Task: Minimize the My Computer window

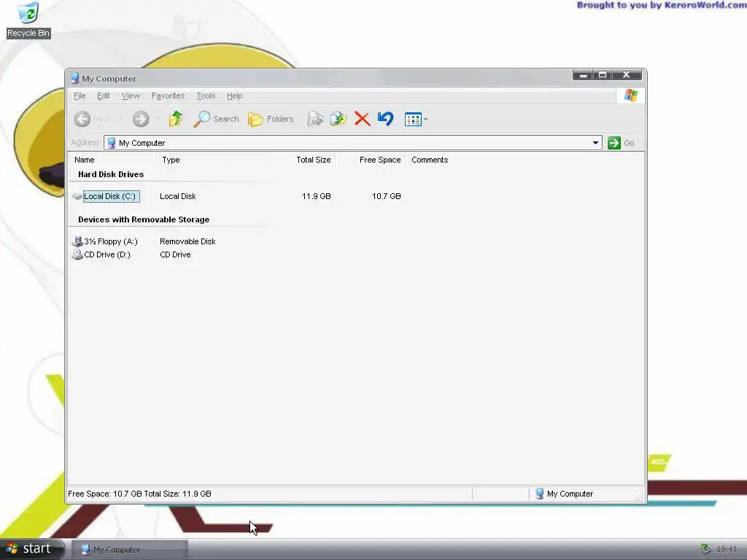Action: [x=583, y=75]
